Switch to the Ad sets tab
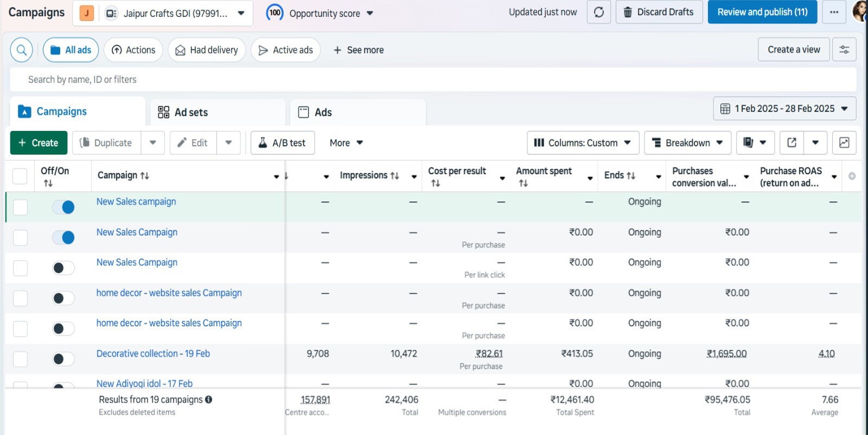Image resolution: width=868 pixels, height=435 pixels. click(191, 112)
